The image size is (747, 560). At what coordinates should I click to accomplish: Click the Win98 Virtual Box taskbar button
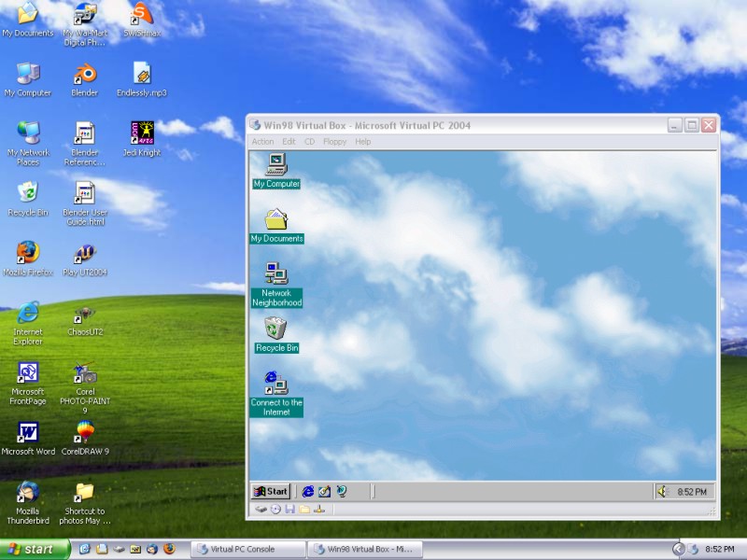[365, 549]
